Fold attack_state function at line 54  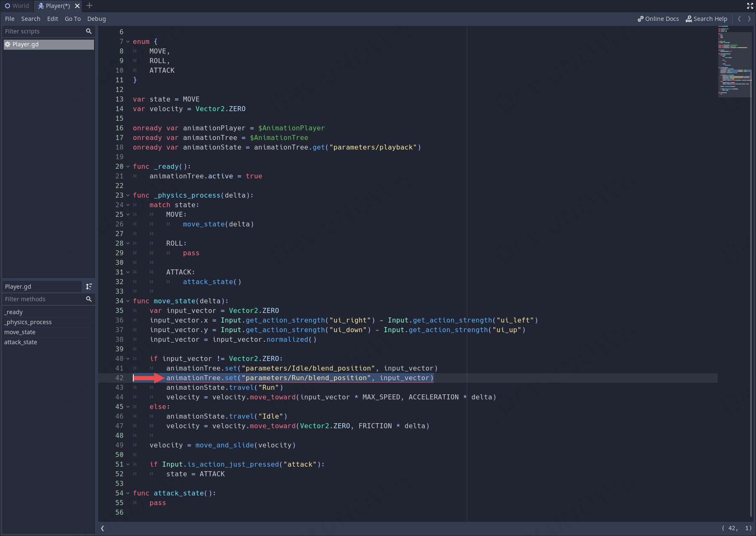point(128,493)
